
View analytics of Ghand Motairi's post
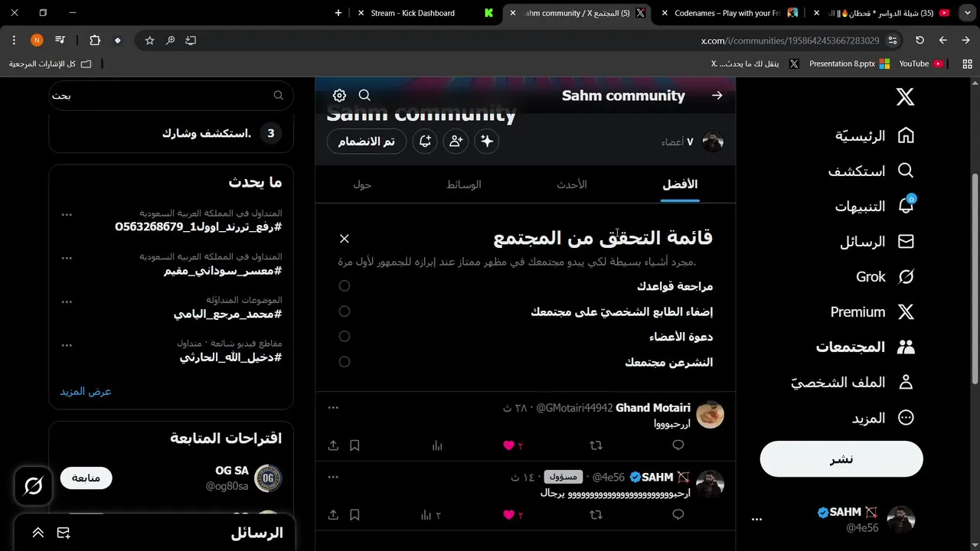[437, 445]
